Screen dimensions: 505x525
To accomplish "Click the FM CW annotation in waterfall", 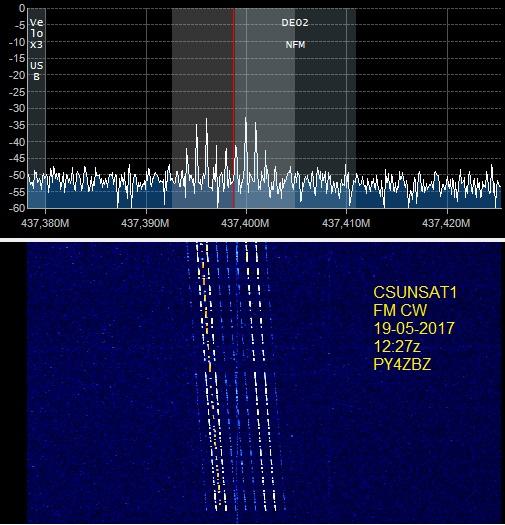I will [x=400, y=310].
